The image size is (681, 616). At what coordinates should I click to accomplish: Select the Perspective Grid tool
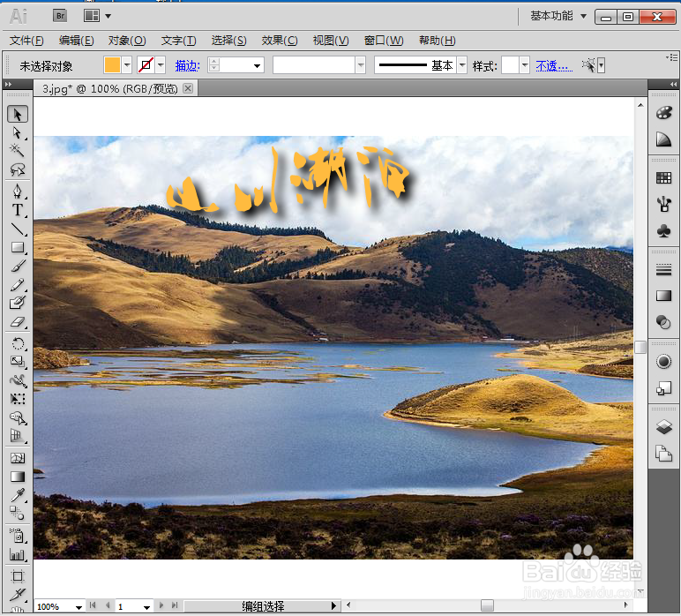pos(18,436)
